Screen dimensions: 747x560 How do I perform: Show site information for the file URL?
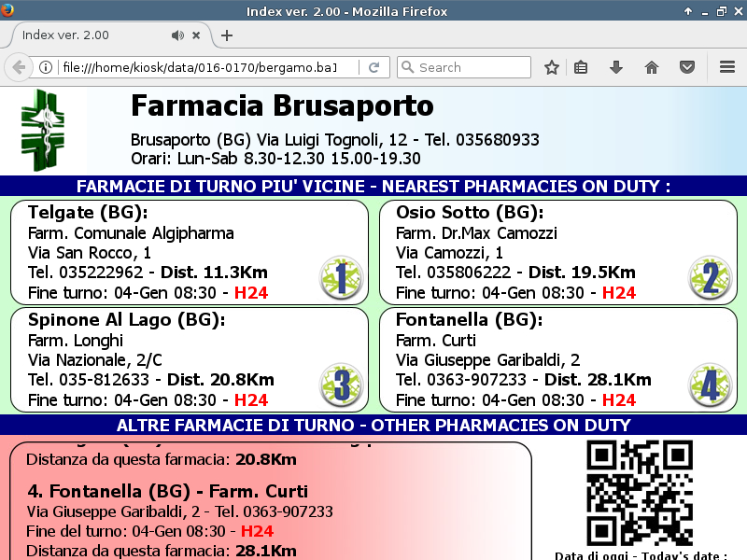pos(45,67)
